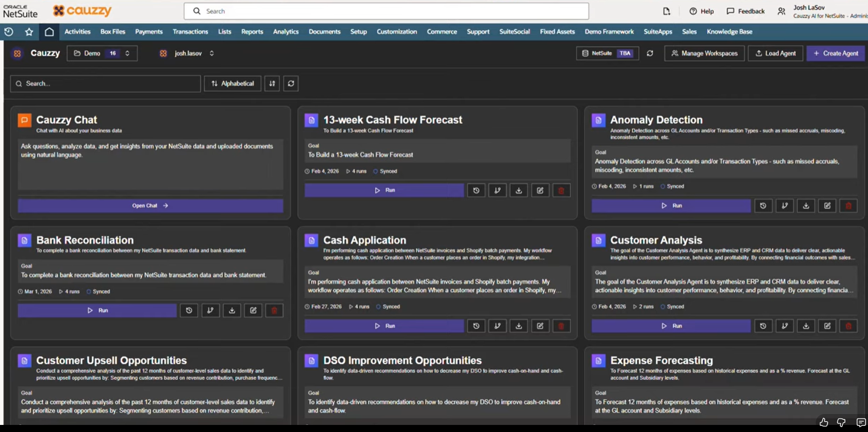868x432 pixels.
Task: Run the Cash Application agent
Action: point(384,326)
